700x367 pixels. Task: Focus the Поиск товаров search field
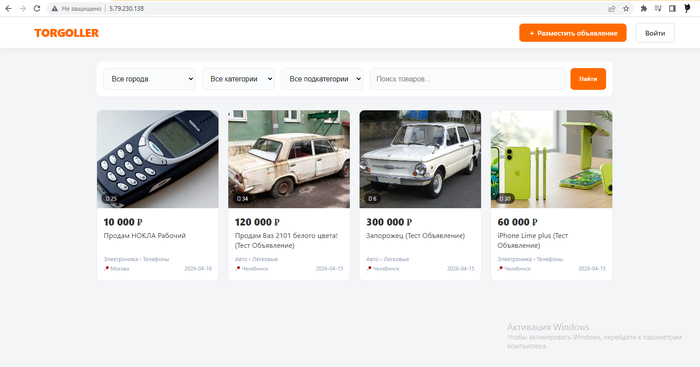tap(467, 79)
